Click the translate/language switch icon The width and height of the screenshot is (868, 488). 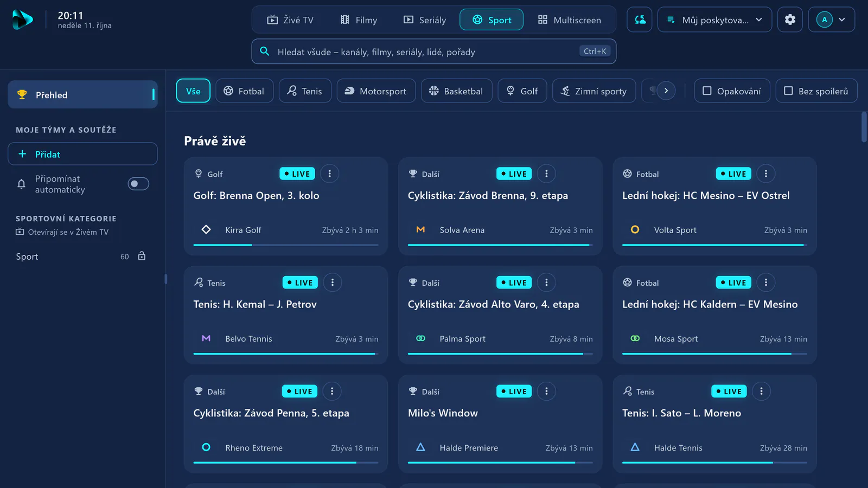click(640, 20)
